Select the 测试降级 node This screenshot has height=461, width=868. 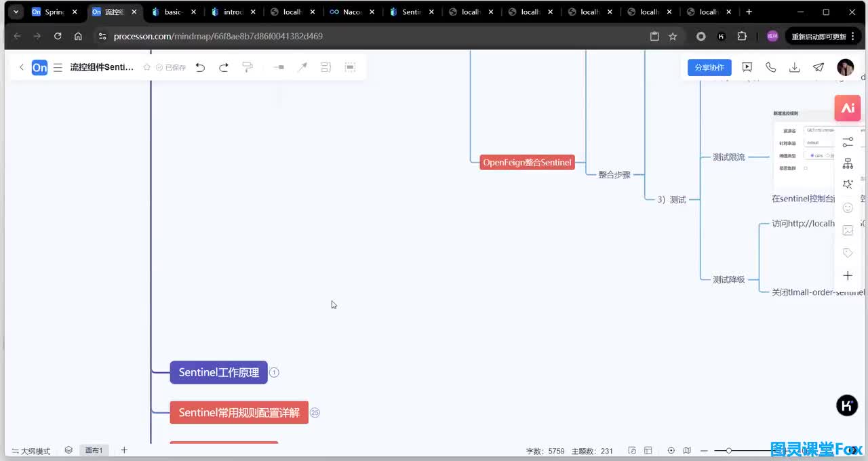(729, 279)
